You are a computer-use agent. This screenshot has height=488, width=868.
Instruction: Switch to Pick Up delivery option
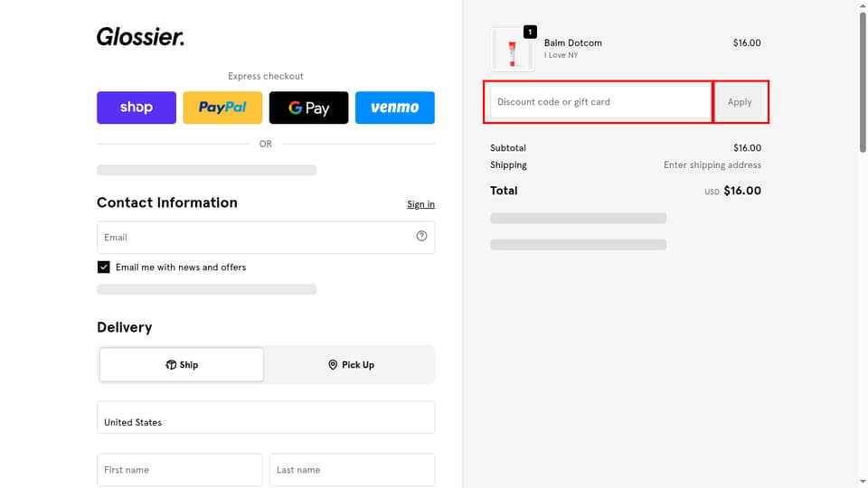click(351, 364)
